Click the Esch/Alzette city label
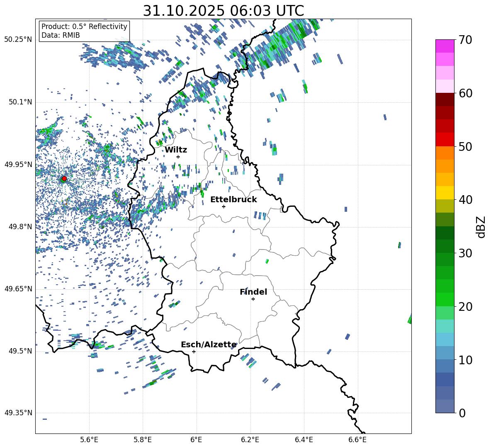This screenshot has width=491, height=448. 209,345
